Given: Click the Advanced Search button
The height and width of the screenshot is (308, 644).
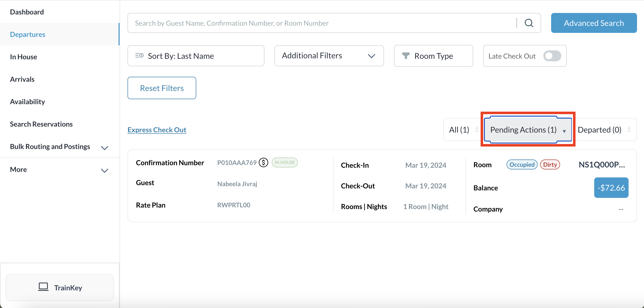Looking at the screenshot, I should (593, 23).
